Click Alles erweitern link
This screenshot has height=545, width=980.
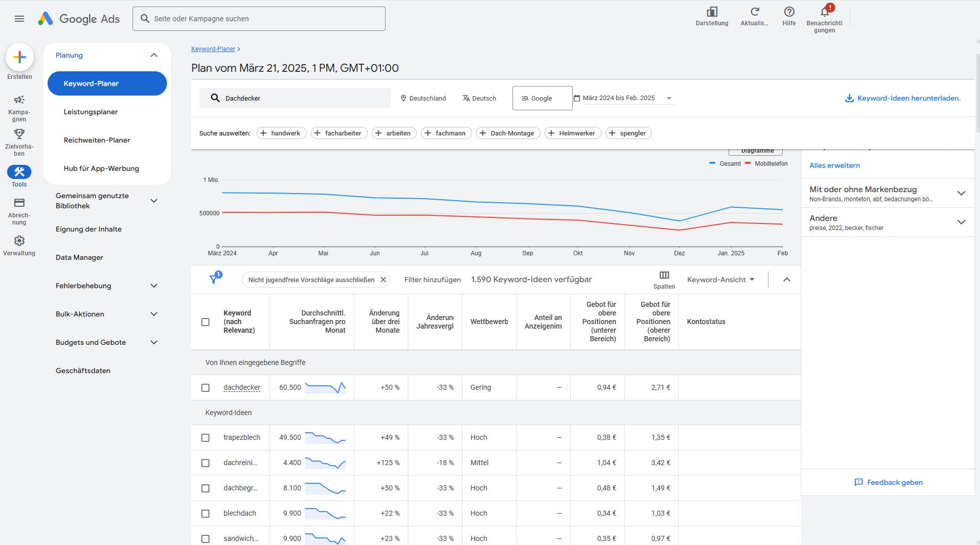tap(834, 165)
